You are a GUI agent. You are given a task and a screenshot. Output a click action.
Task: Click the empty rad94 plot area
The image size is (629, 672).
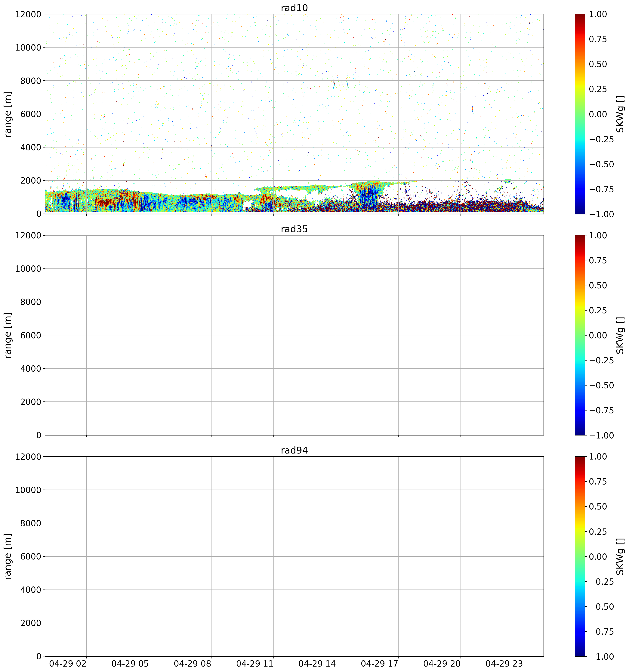point(294,556)
